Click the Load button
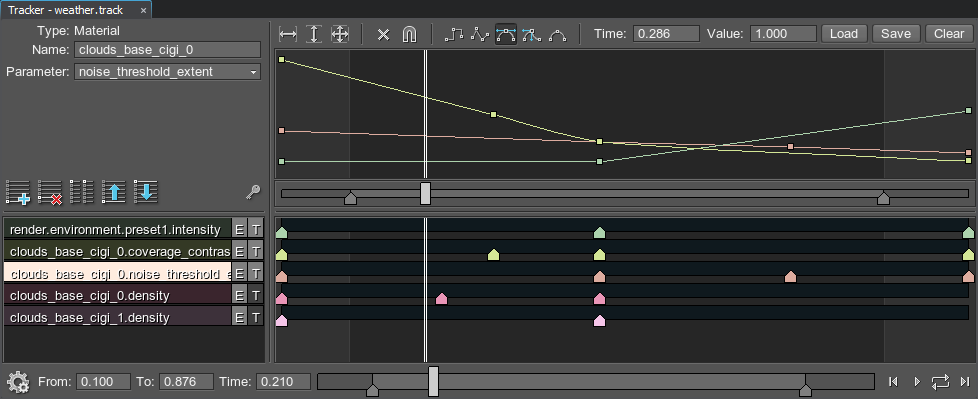The width and height of the screenshot is (978, 399). click(x=843, y=34)
